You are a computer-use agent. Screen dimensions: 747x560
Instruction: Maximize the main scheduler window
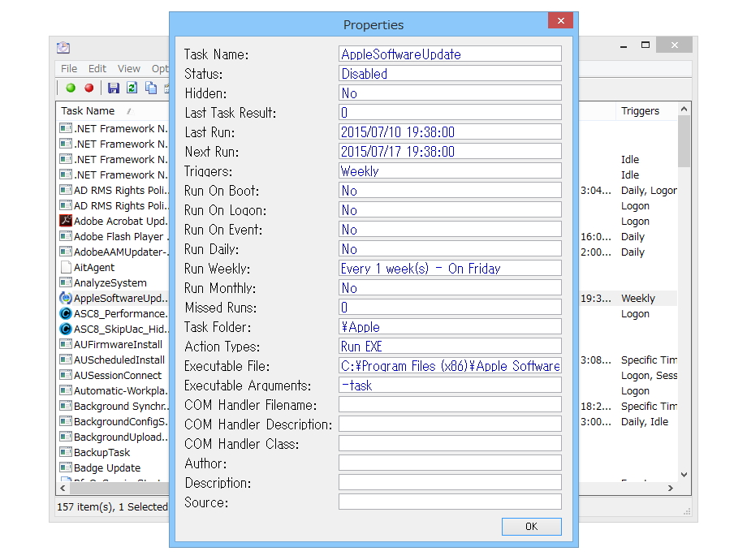coord(646,45)
